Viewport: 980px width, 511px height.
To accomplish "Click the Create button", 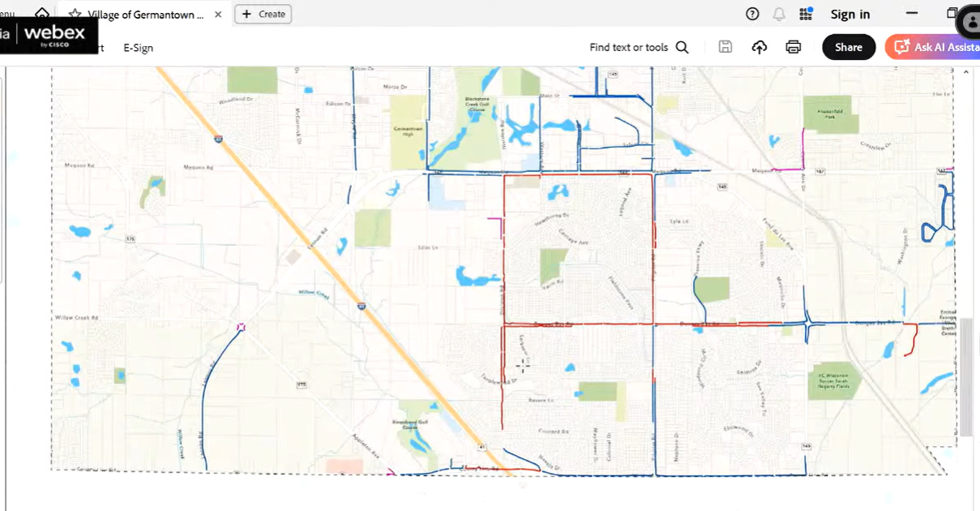I will (263, 14).
